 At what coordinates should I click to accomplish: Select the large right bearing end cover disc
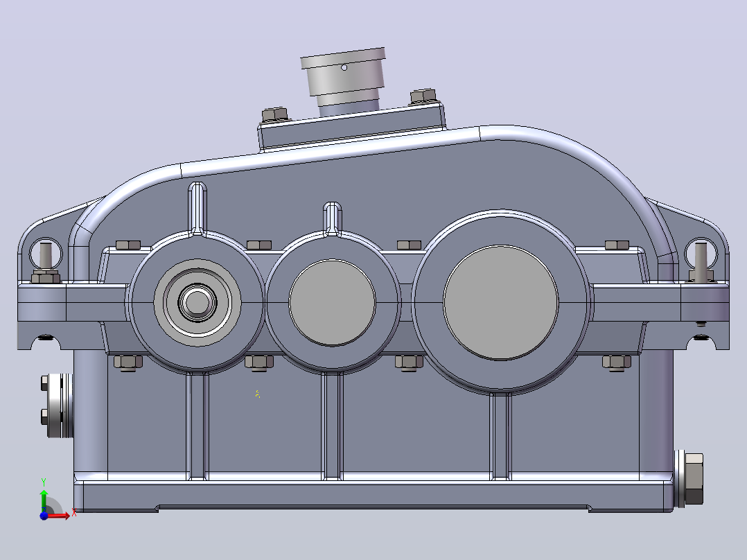coord(501,303)
